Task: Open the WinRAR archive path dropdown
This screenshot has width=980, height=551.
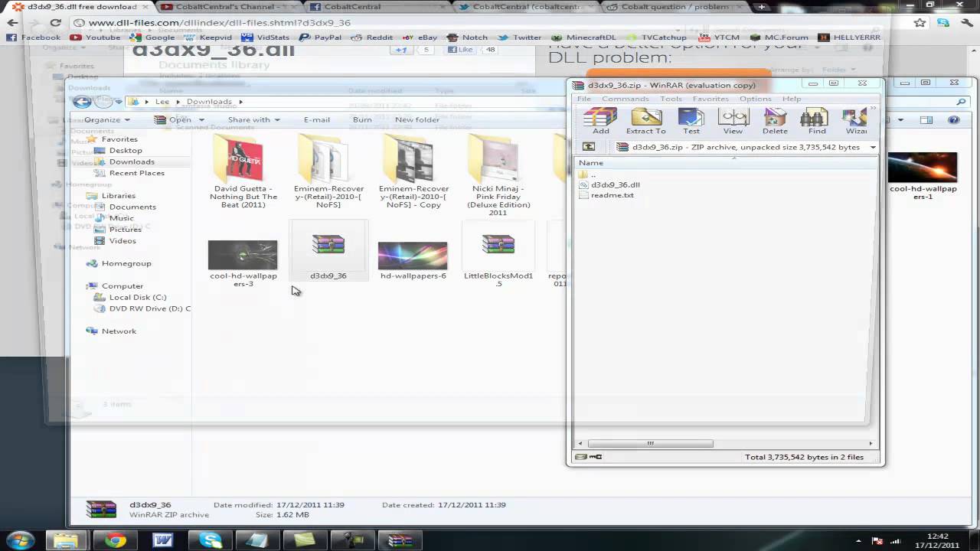Action: (872, 147)
